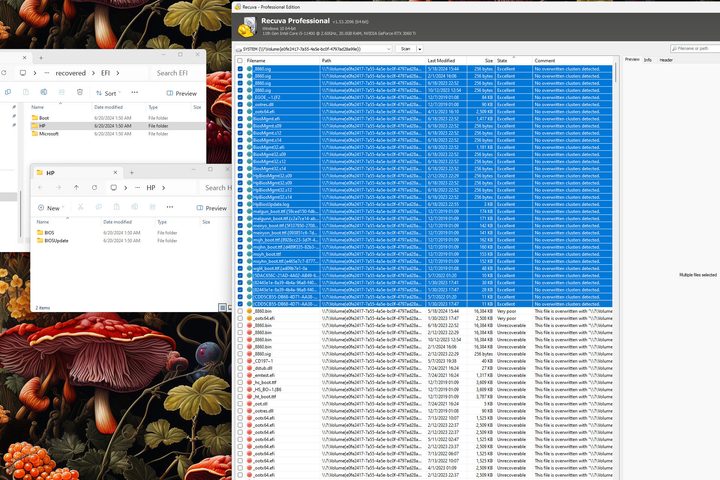The height and width of the screenshot is (480, 720).
Task: Click the Copy icon in EFI window toolbar
Action: (x=8, y=92)
